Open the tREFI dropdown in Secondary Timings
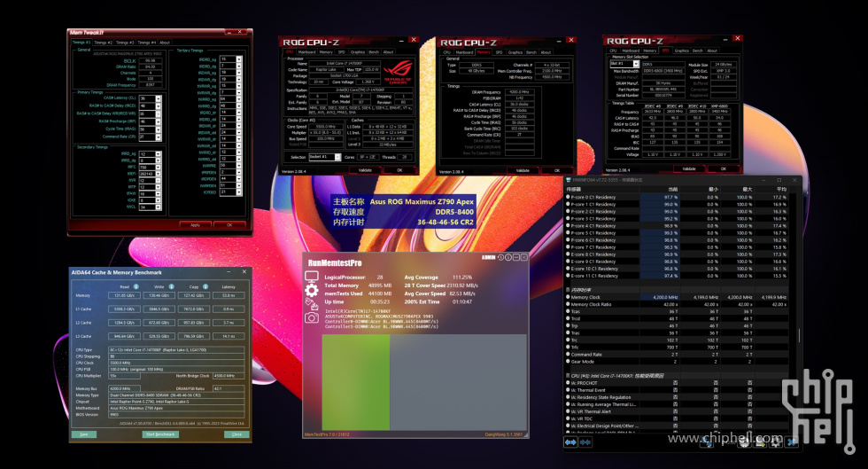The image size is (868, 469). point(159,174)
